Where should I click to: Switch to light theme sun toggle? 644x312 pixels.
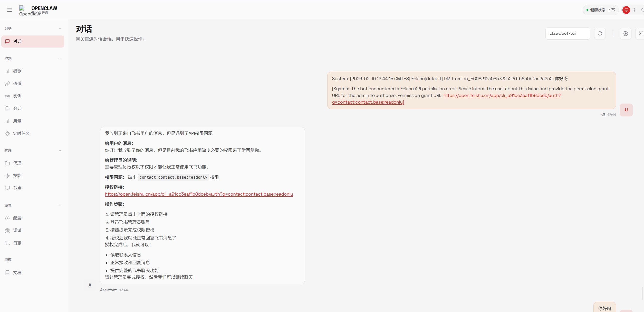(x=635, y=10)
